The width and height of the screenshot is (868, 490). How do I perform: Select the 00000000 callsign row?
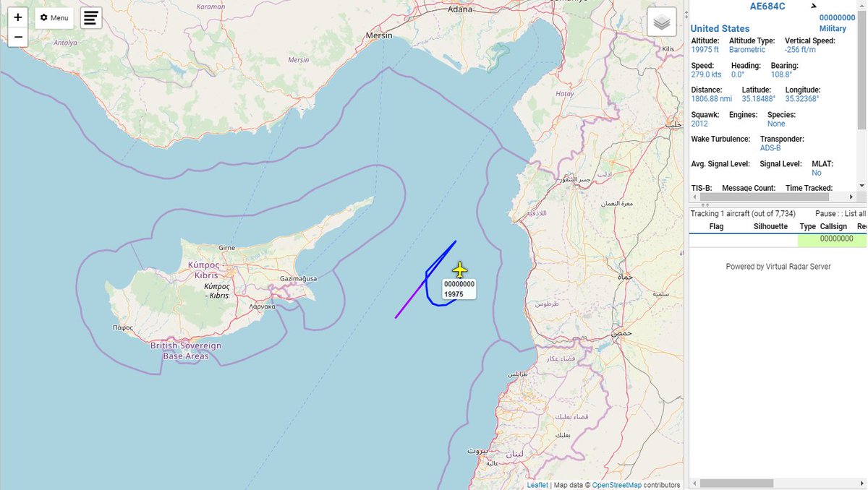coord(778,239)
